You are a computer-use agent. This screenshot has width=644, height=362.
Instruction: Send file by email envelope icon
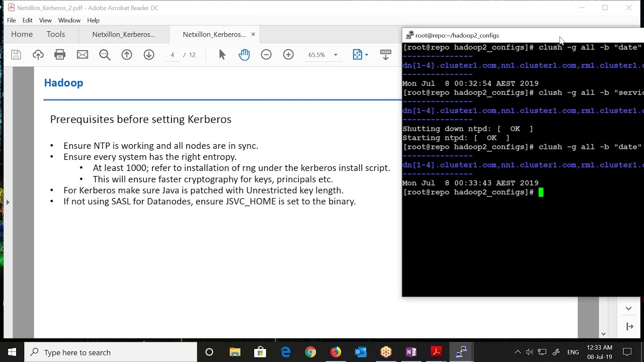[x=83, y=55]
